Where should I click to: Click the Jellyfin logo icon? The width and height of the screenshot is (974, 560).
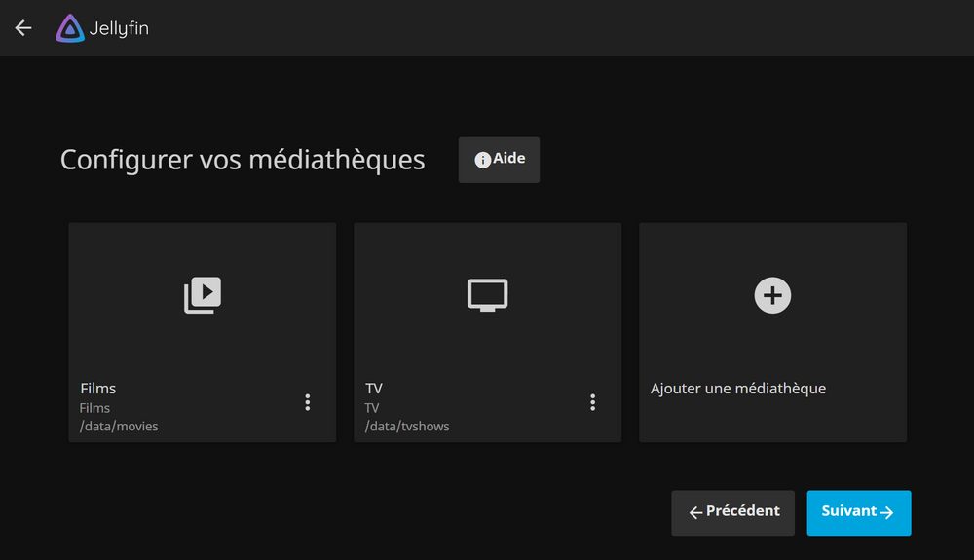click(x=70, y=28)
